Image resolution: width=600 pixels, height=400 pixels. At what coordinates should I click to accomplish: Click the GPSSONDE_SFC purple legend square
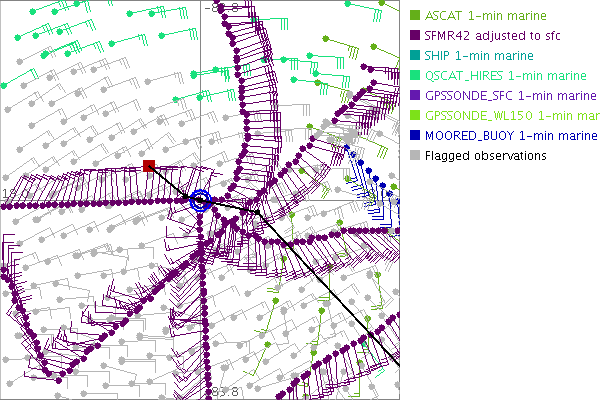pyautogui.click(x=415, y=96)
